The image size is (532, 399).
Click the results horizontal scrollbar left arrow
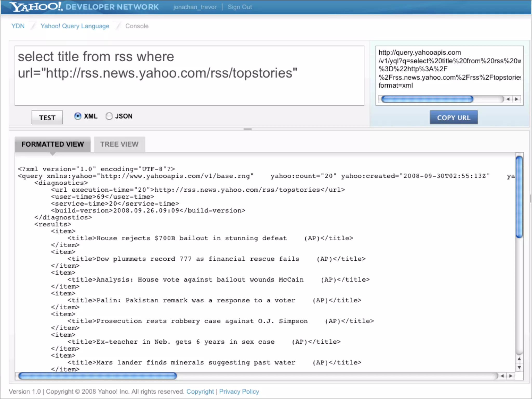point(502,376)
